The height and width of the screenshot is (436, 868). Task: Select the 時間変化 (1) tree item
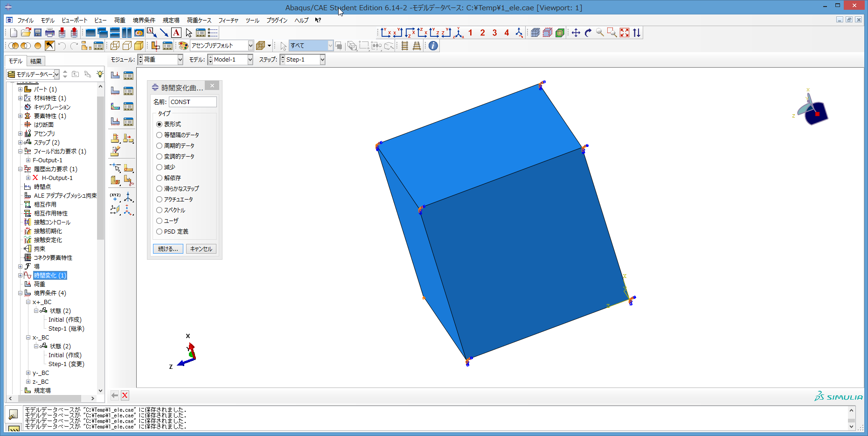(50, 275)
